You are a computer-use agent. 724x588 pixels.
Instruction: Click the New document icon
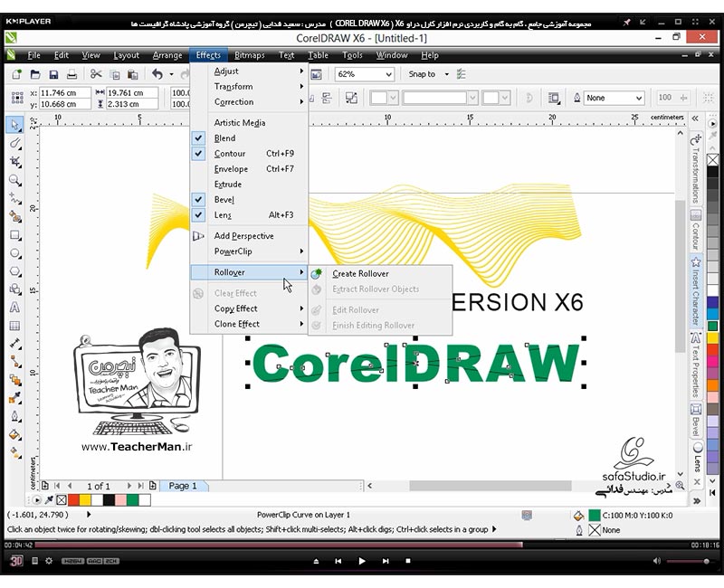pos(17,74)
